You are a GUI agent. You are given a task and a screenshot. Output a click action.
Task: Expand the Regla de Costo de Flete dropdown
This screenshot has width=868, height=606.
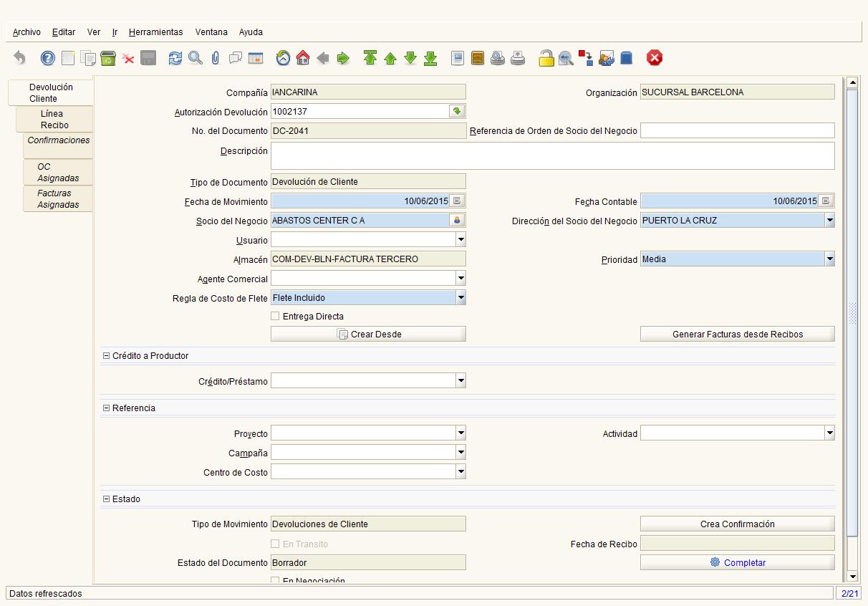460,298
